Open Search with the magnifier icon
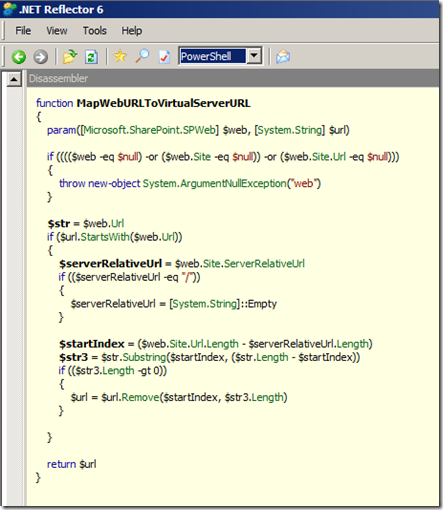The width and height of the screenshot is (443, 510). pyautogui.click(x=142, y=56)
